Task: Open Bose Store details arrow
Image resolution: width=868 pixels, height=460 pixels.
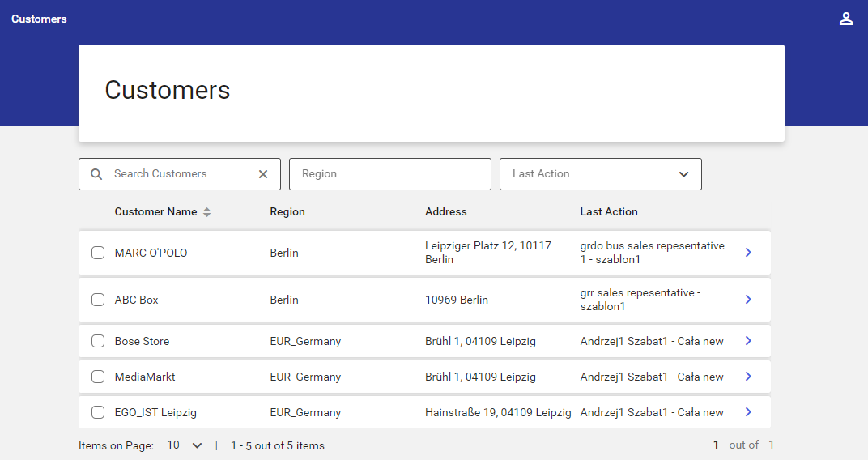Action: click(x=748, y=341)
